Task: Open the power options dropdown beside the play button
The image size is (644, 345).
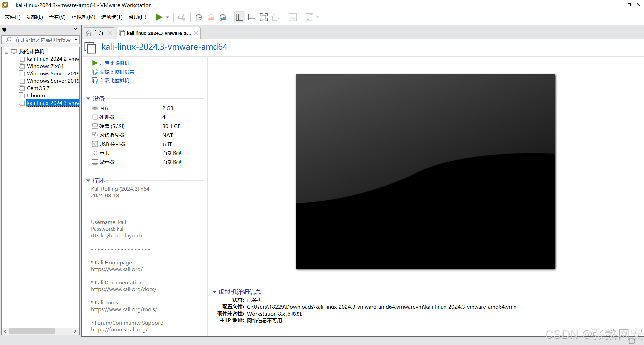Action: 167,17
